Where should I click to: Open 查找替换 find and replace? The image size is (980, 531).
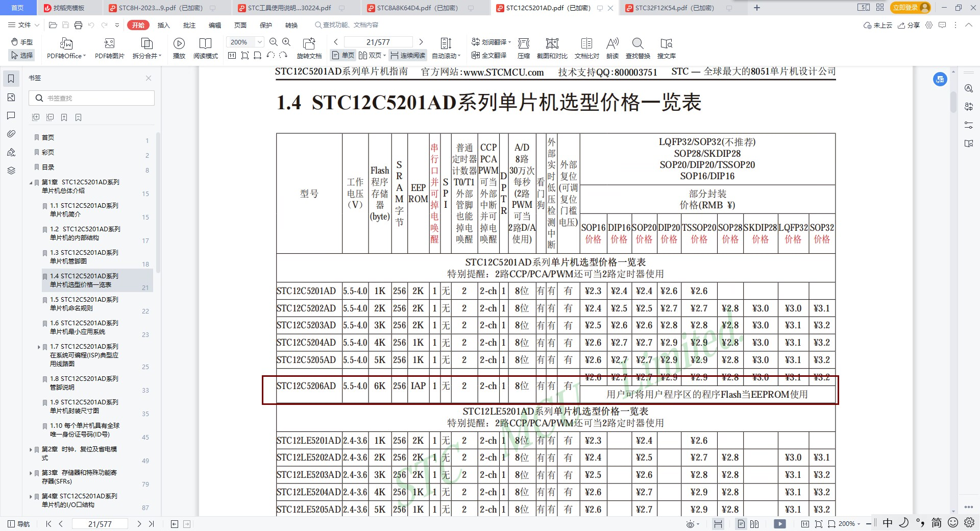(638, 49)
